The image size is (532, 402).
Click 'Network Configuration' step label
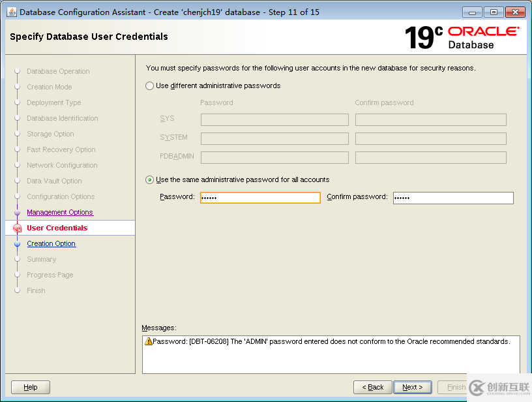click(x=62, y=165)
